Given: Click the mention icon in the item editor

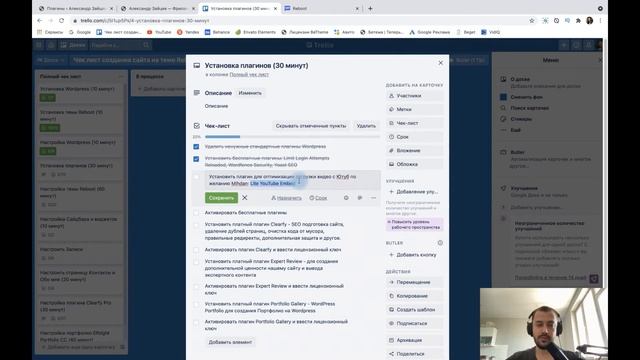Looking at the screenshot, I should click(360, 198).
